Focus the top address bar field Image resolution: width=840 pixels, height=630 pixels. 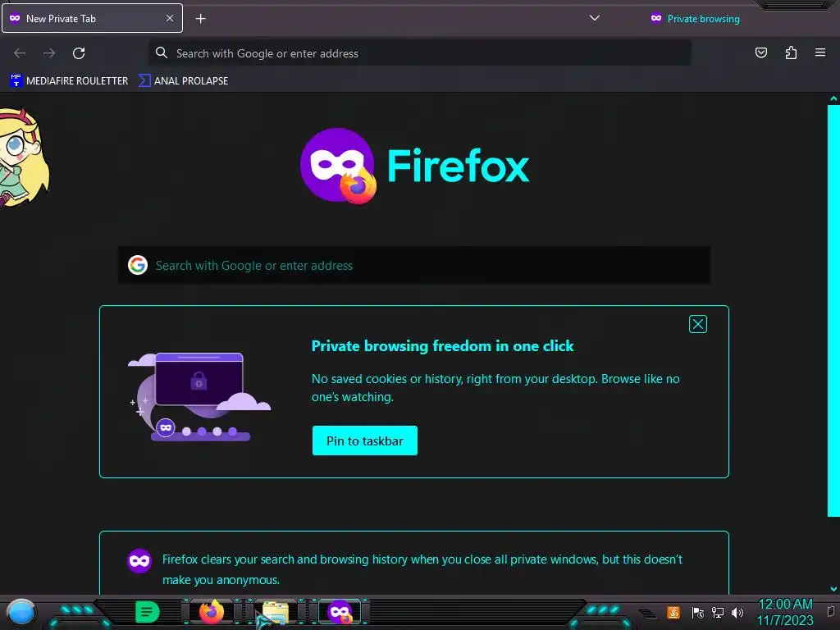[419, 53]
